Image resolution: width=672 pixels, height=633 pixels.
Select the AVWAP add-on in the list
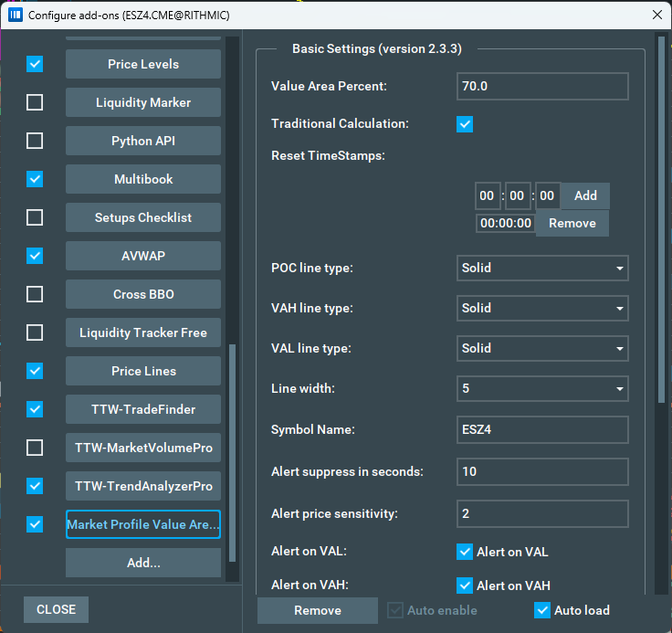pos(143,256)
